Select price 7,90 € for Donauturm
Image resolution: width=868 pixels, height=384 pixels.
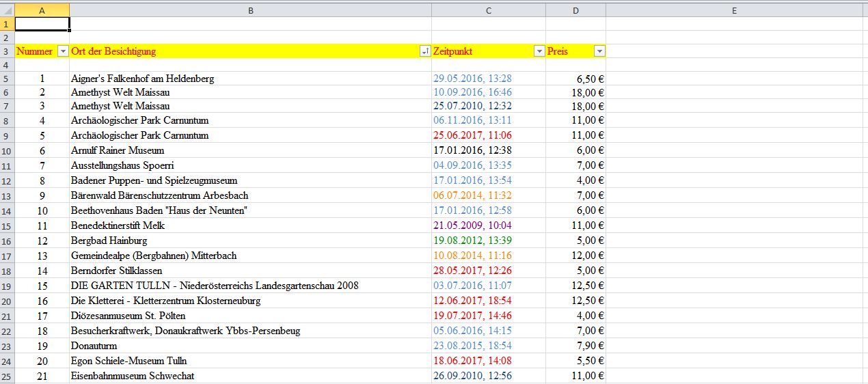575,346
